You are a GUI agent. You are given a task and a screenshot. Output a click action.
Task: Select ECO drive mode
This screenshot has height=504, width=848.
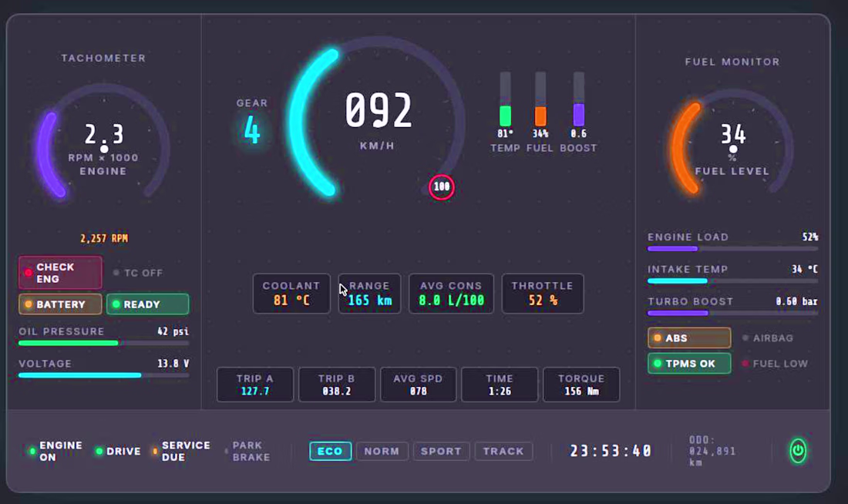pos(331,451)
